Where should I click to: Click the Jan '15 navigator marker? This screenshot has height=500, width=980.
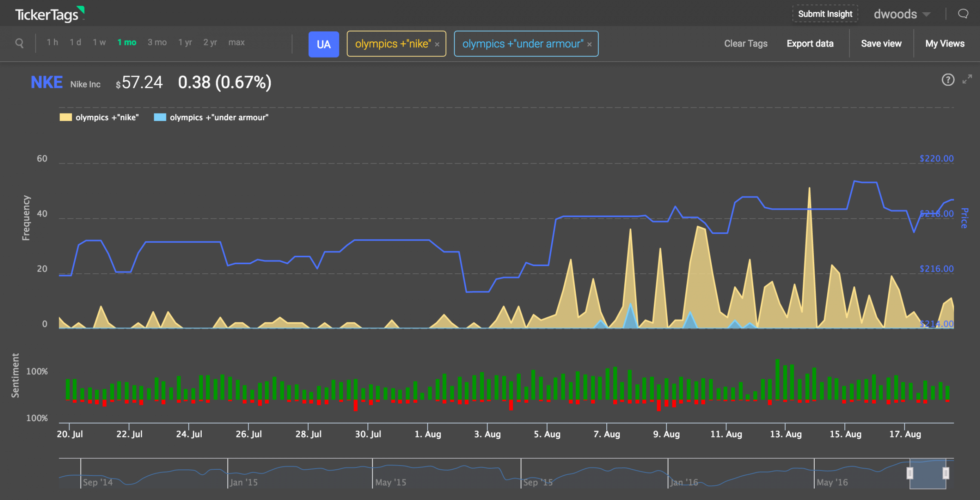click(244, 482)
